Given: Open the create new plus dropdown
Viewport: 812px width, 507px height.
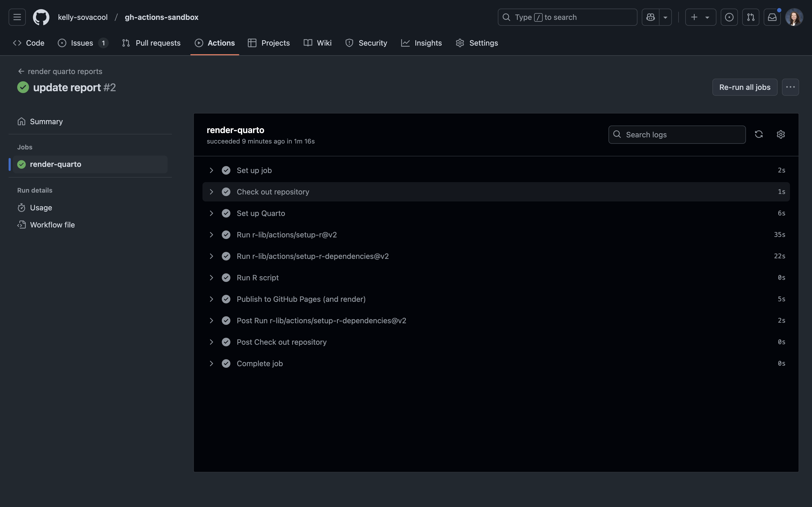Looking at the screenshot, I should point(700,17).
